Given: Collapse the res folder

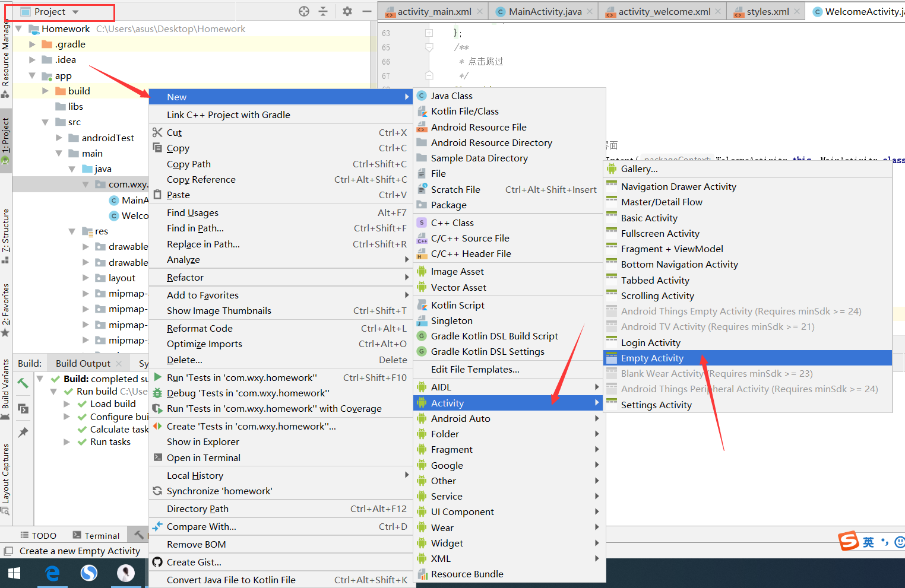Looking at the screenshot, I should point(72,231).
